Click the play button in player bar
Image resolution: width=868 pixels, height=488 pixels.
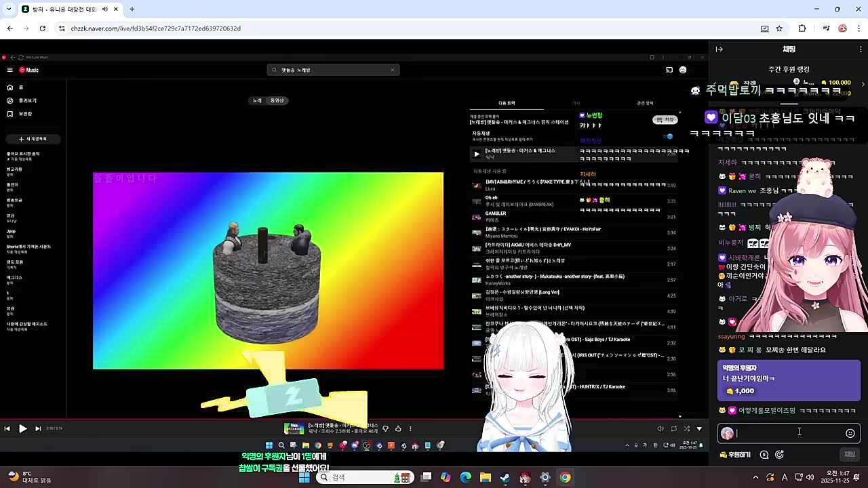(22, 428)
